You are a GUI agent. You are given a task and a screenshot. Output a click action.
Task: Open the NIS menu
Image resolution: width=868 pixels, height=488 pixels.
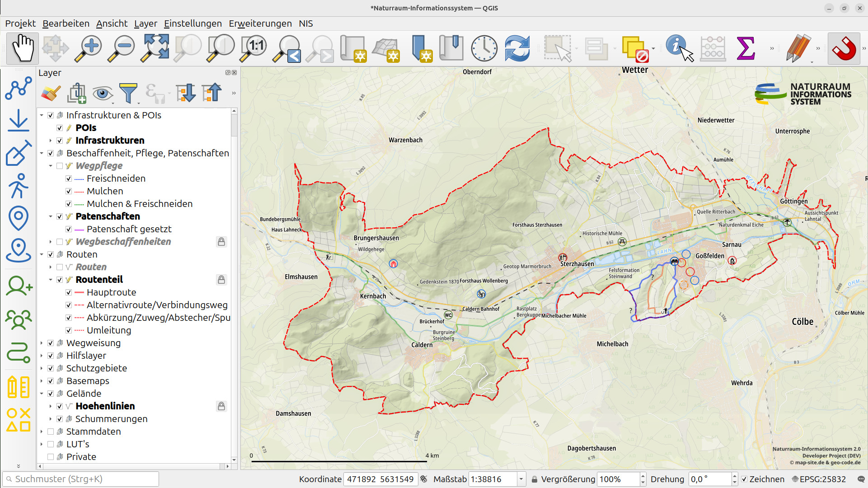(306, 23)
